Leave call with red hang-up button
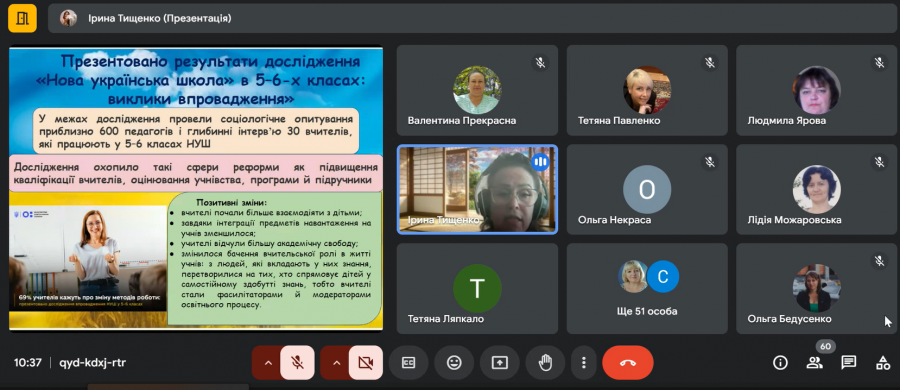The height and width of the screenshot is (390, 900). coord(628,362)
